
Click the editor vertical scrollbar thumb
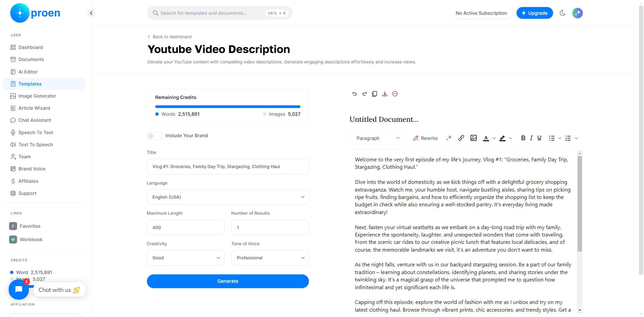[580, 204]
